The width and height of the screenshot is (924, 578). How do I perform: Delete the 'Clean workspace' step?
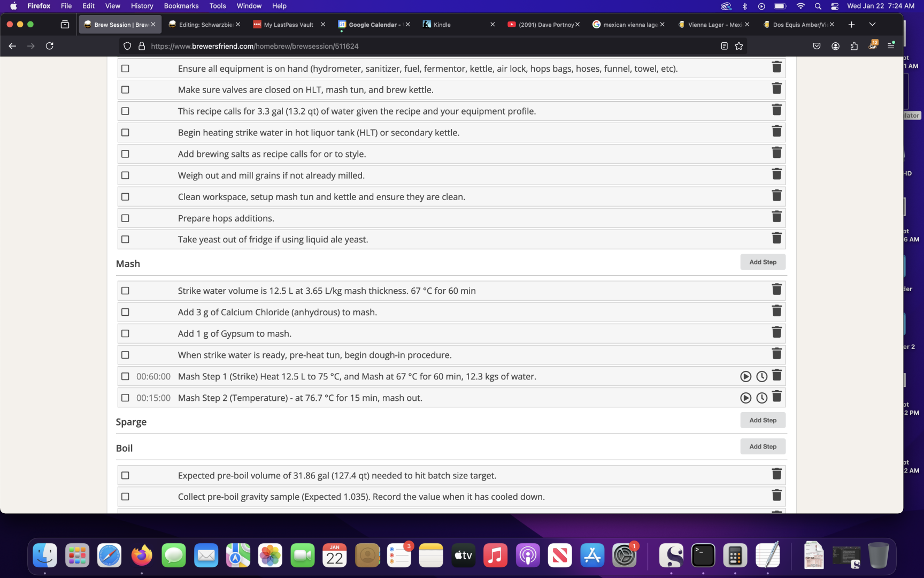click(x=776, y=195)
